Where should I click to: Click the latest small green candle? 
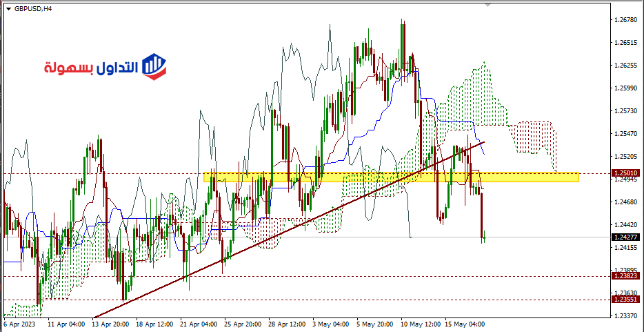coord(485,237)
